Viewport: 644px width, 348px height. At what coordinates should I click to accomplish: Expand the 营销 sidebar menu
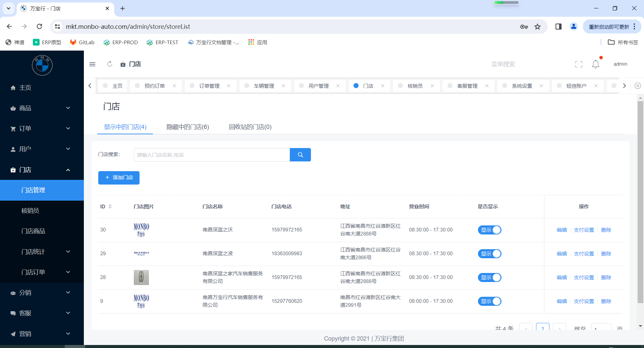coord(42,334)
